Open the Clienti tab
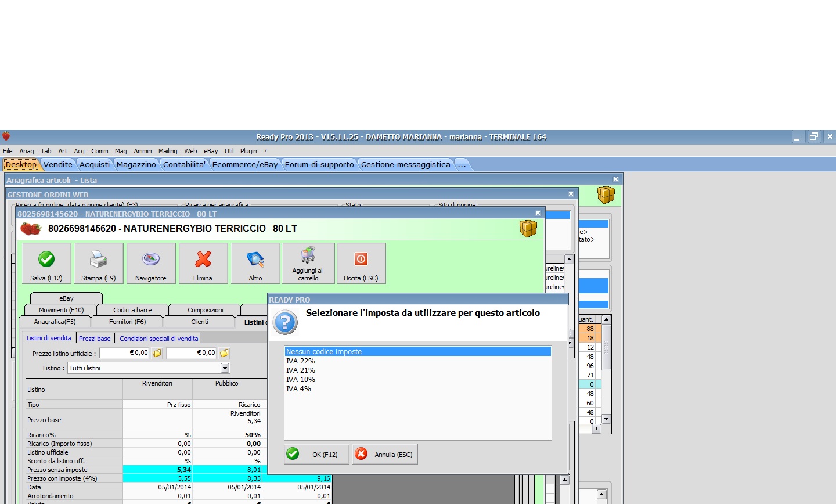The height and width of the screenshot is (504, 836). pos(200,322)
